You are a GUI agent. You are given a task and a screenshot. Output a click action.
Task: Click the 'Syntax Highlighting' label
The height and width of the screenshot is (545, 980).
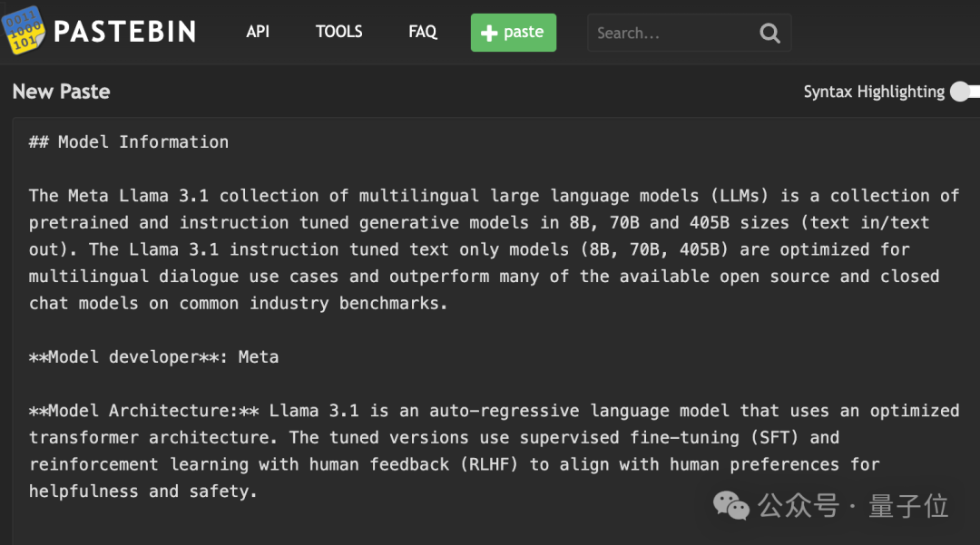(x=874, y=92)
